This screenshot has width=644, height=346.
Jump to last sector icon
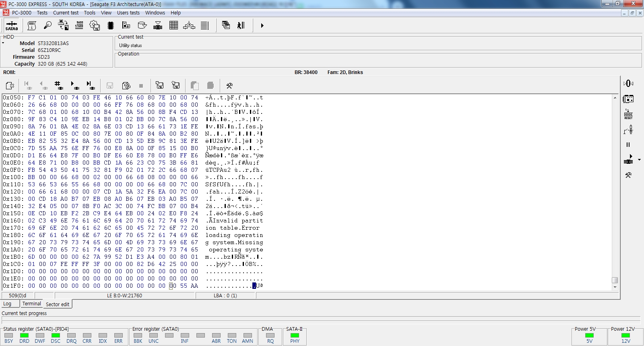(91, 85)
